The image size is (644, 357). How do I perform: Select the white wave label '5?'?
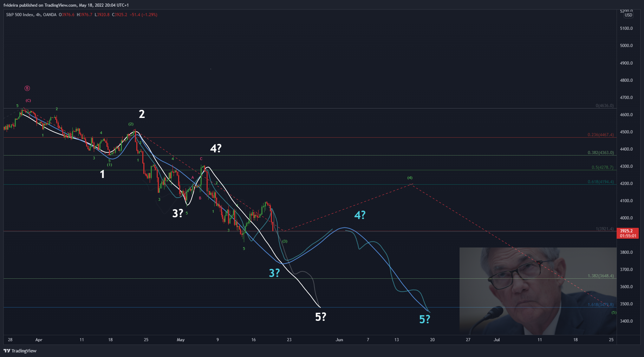(x=321, y=317)
